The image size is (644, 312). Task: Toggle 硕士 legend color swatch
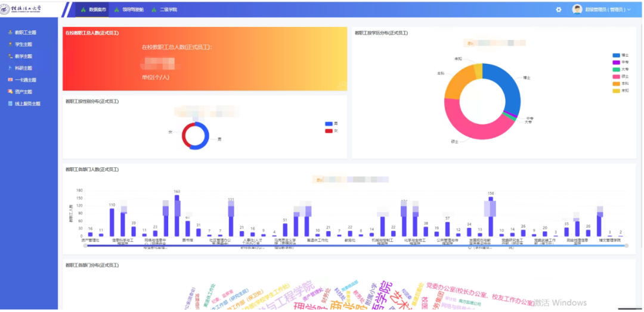coord(616,77)
